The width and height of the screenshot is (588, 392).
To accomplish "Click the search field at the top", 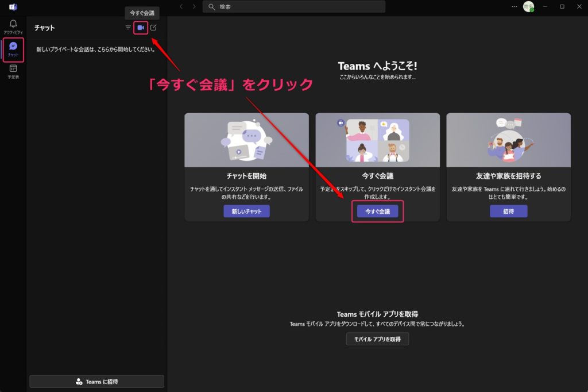I will (293, 6).
